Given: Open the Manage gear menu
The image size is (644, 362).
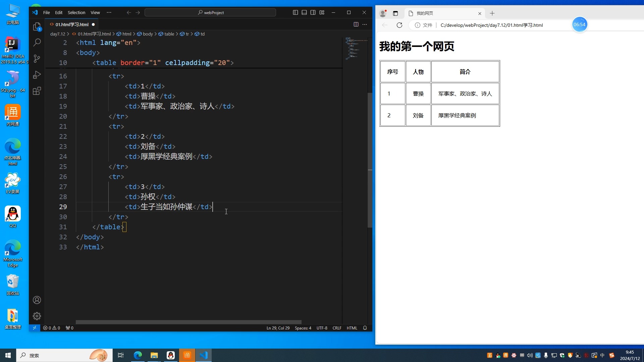Looking at the screenshot, I should pyautogui.click(x=37, y=316).
